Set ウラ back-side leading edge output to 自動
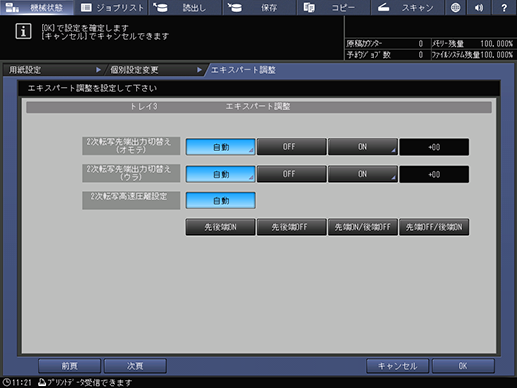The width and height of the screenshot is (517, 388). (221, 174)
